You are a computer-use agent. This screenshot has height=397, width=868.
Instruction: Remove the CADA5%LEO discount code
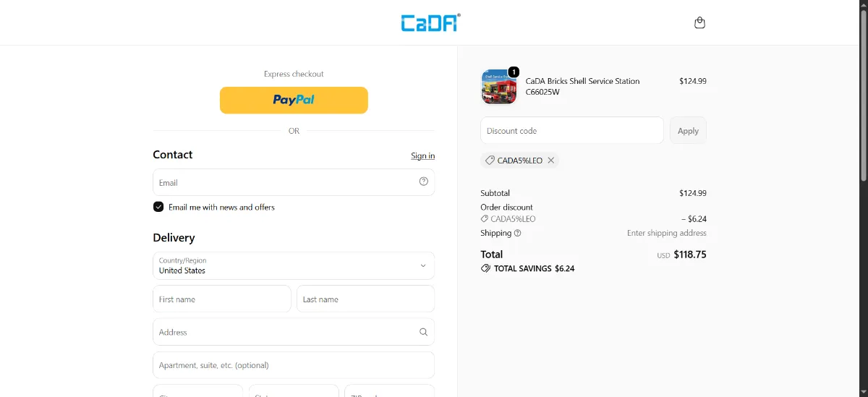[x=550, y=161]
